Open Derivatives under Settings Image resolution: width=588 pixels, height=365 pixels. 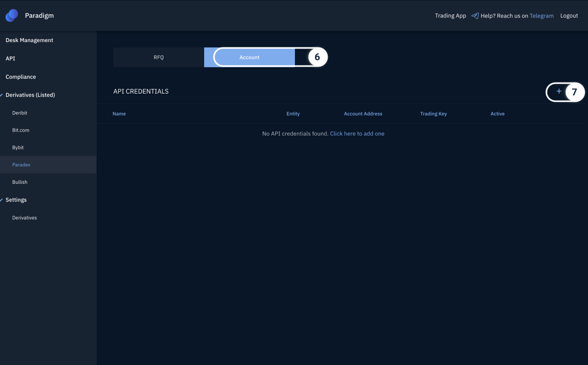point(25,217)
